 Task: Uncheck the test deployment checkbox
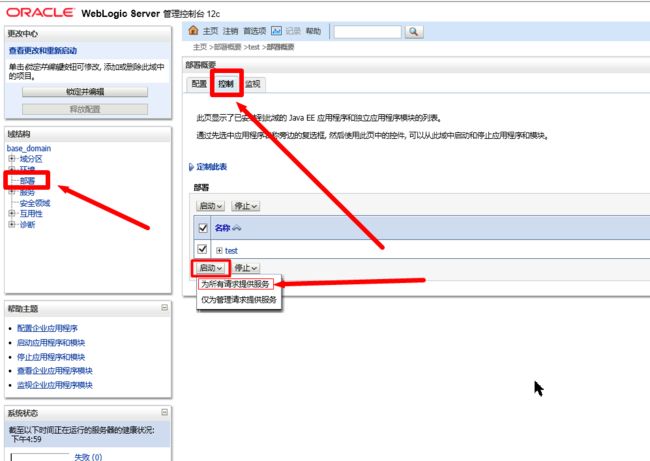(x=202, y=249)
